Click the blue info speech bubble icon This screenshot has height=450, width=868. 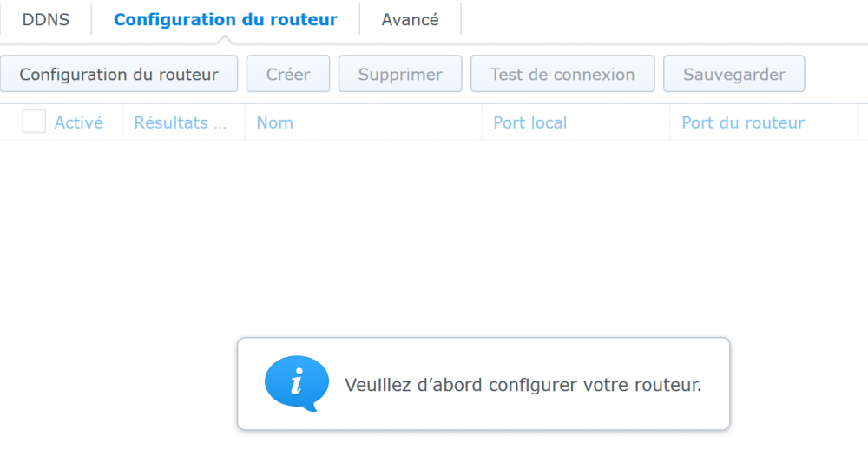pyautogui.click(x=297, y=383)
